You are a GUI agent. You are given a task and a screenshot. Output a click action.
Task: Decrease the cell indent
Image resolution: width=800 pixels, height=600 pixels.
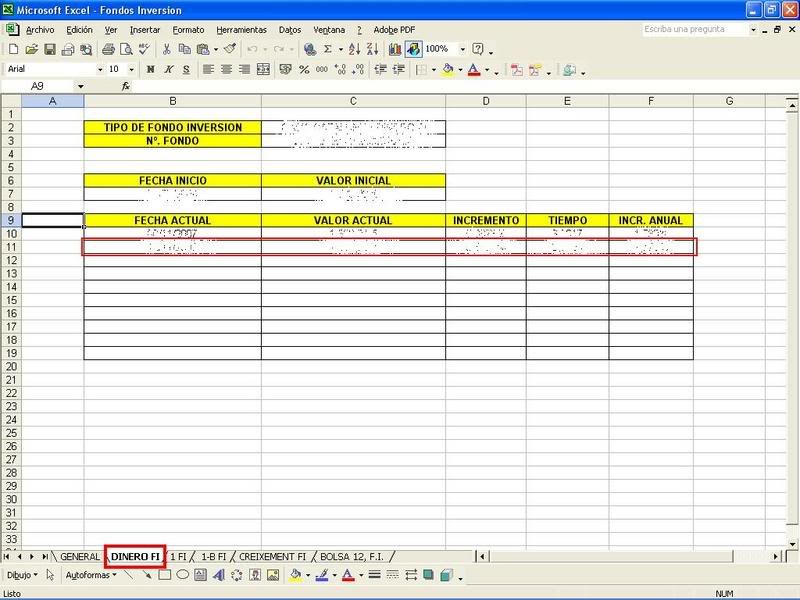(x=380, y=69)
